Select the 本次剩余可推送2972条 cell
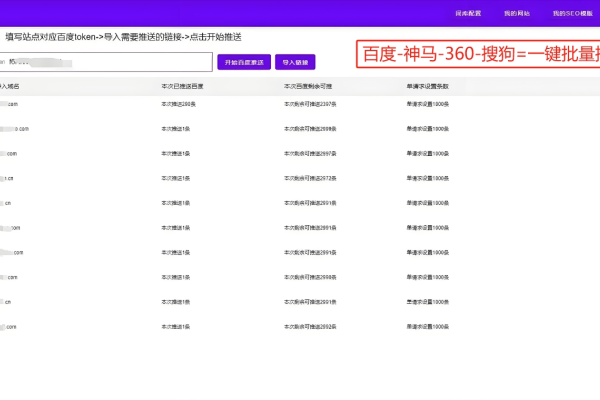This screenshot has height=400, width=600. click(x=310, y=178)
